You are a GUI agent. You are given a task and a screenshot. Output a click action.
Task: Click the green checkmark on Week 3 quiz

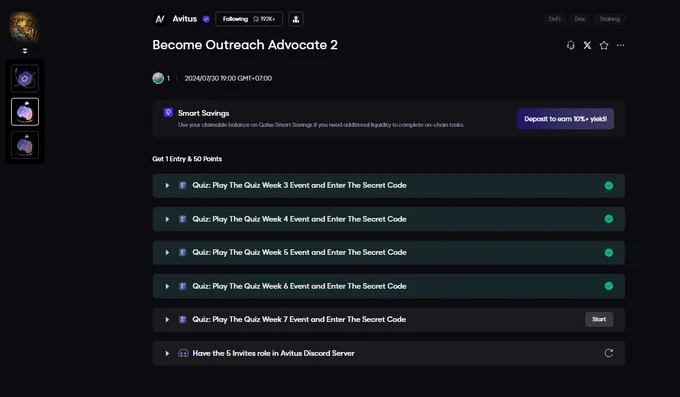(x=609, y=186)
